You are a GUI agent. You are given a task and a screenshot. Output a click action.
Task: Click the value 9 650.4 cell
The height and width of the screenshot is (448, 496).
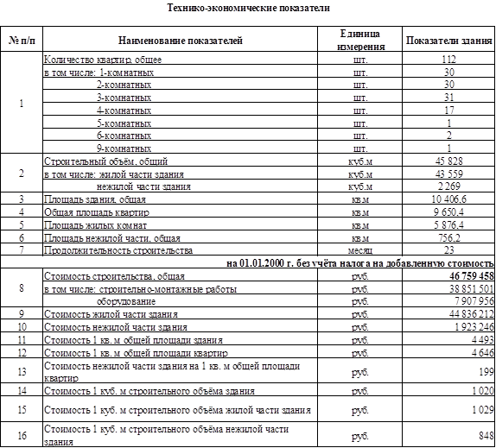pyautogui.click(x=448, y=211)
